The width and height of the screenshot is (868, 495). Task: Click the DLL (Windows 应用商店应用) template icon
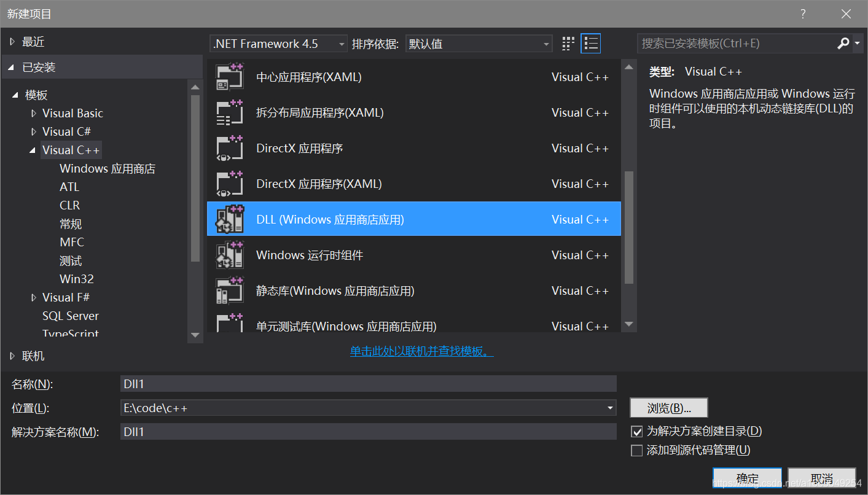tap(230, 220)
